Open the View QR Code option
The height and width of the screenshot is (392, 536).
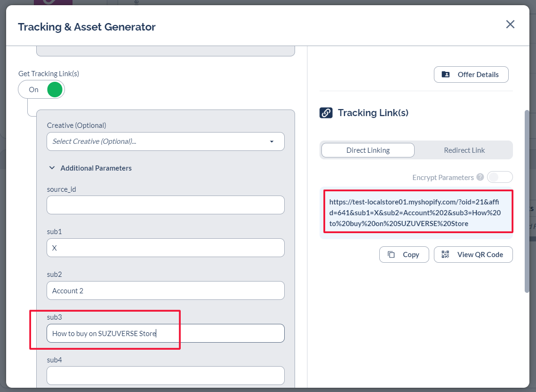473,254
